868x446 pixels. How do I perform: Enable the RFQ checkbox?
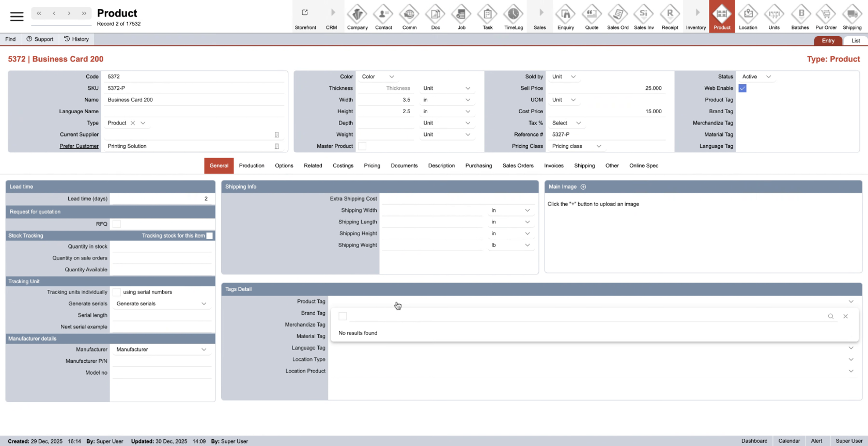coord(117,224)
